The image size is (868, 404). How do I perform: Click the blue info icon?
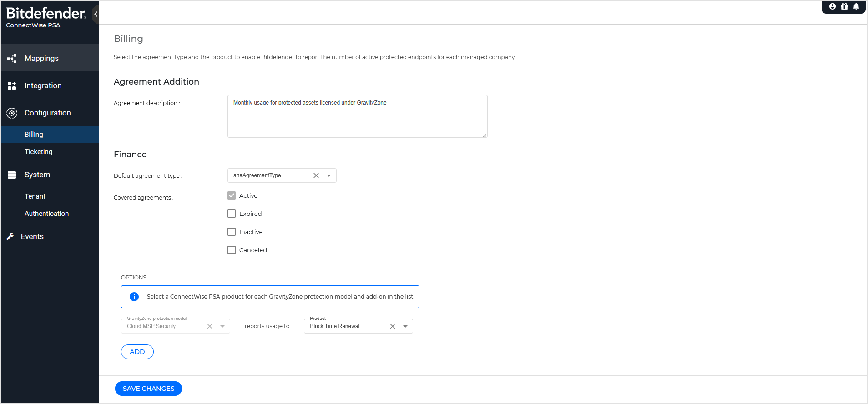pyautogui.click(x=134, y=297)
